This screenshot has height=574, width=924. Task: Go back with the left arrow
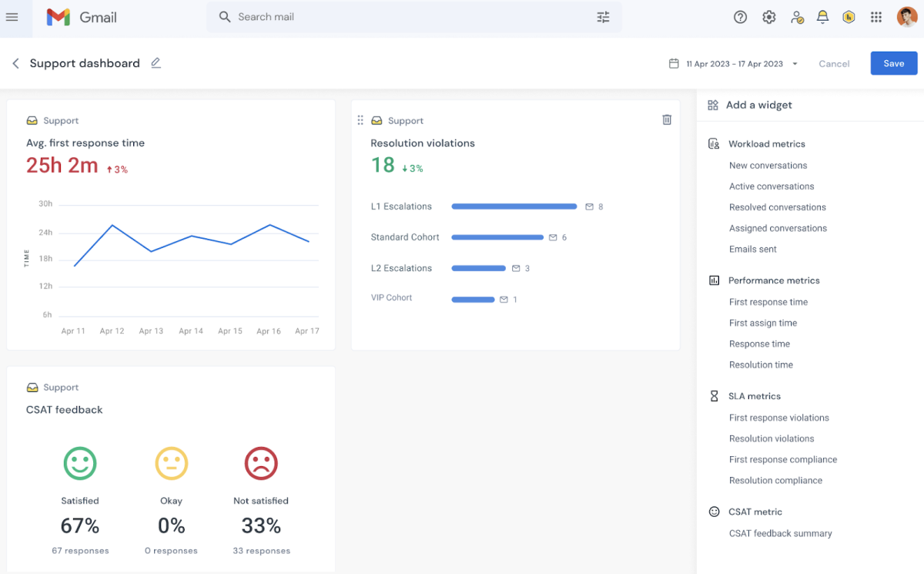15,63
